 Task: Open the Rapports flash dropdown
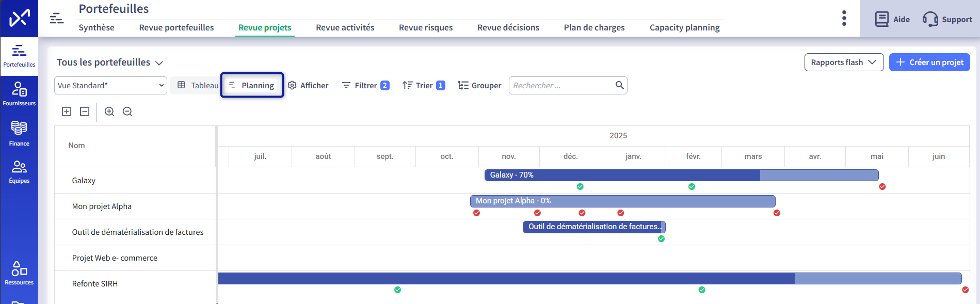843,62
